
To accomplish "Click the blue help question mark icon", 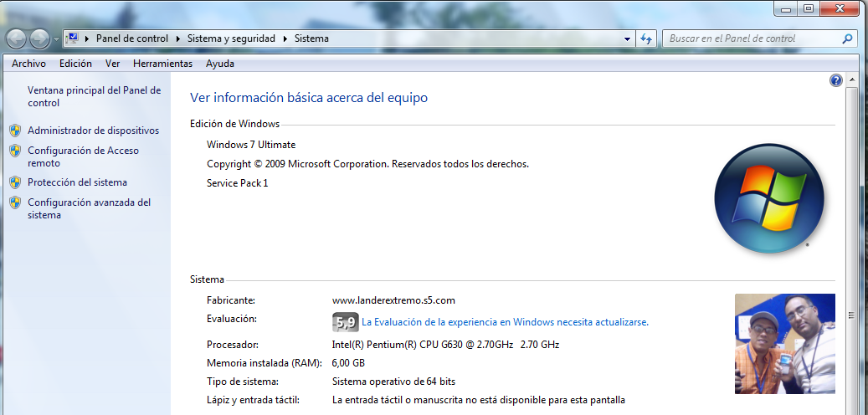I will 836,81.
